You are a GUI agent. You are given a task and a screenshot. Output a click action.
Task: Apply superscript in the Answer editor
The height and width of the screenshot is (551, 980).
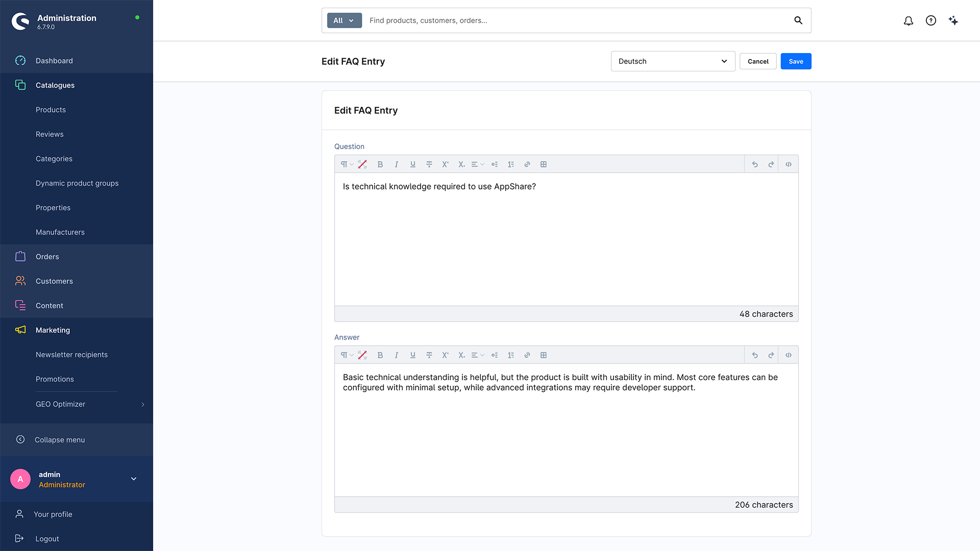(x=445, y=355)
